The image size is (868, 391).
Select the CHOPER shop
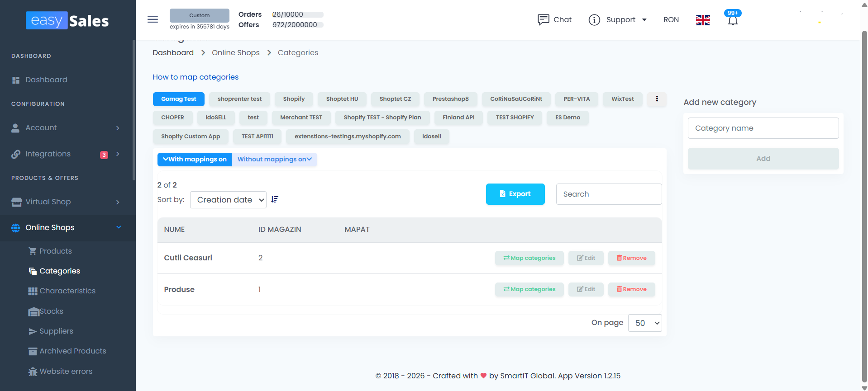coord(172,118)
